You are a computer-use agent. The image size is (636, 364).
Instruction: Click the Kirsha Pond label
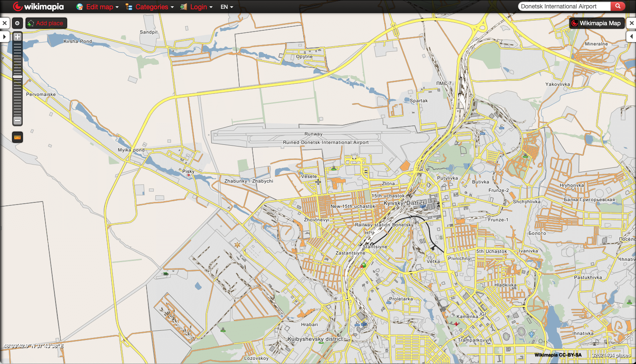click(77, 41)
